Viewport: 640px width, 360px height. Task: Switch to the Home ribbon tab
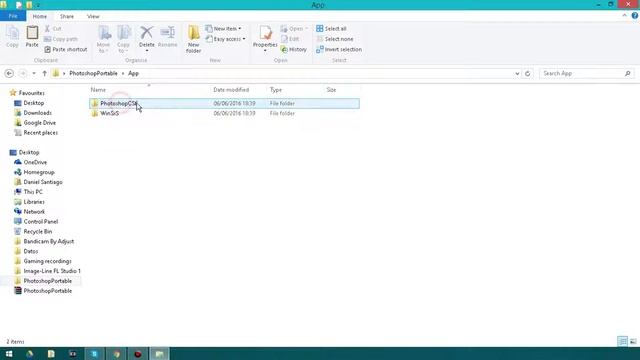pyautogui.click(x=40, y=16)
